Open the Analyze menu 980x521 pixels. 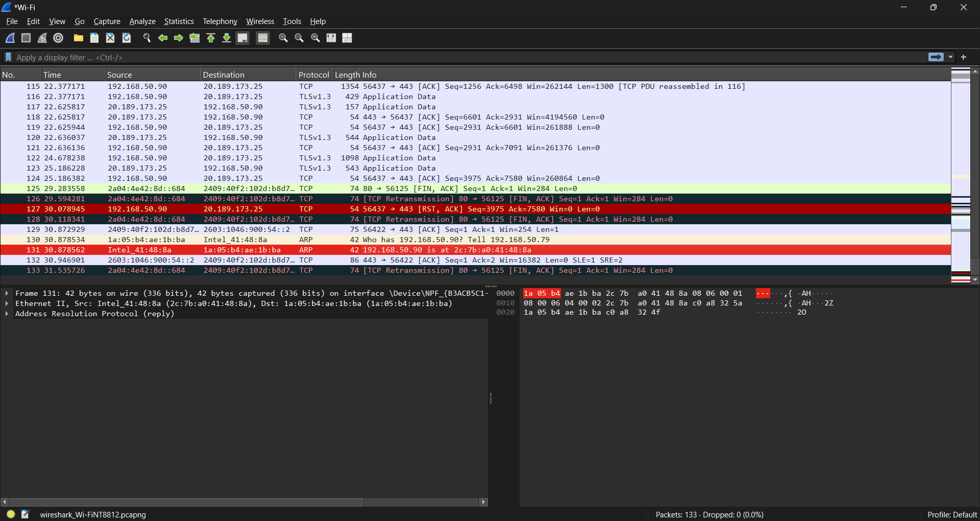pos(142,21)
